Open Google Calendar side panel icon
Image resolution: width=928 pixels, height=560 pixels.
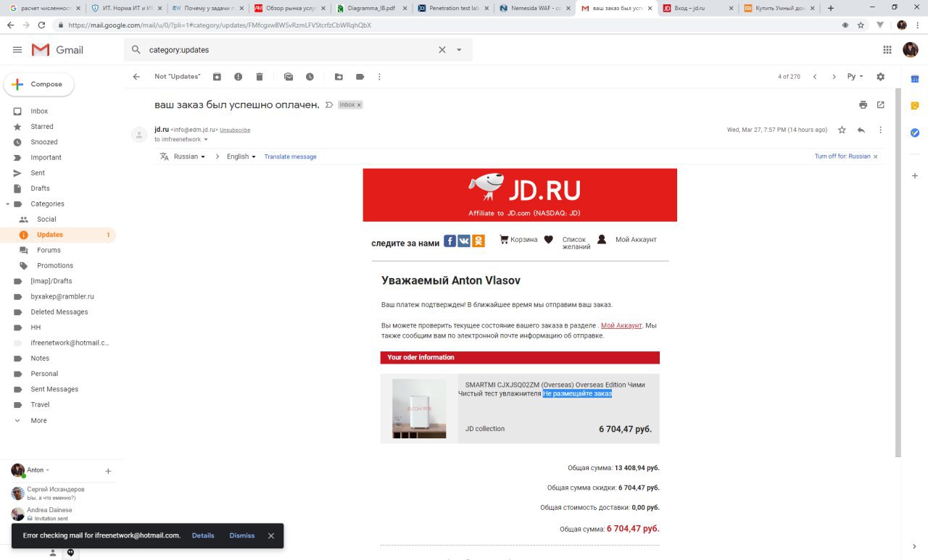point(915,78)
